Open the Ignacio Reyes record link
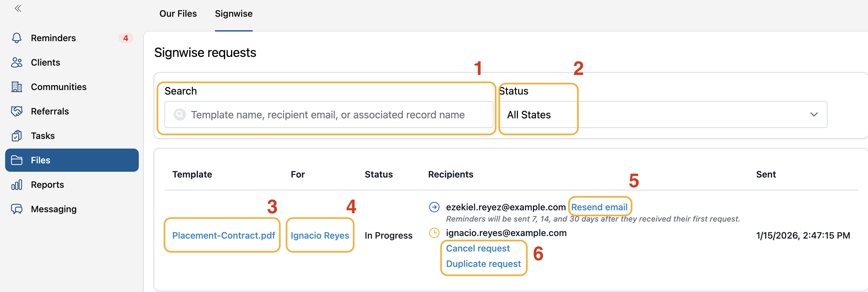Viewport: 868px width, 292px height. pyautogui.click(x=320, y=235)
